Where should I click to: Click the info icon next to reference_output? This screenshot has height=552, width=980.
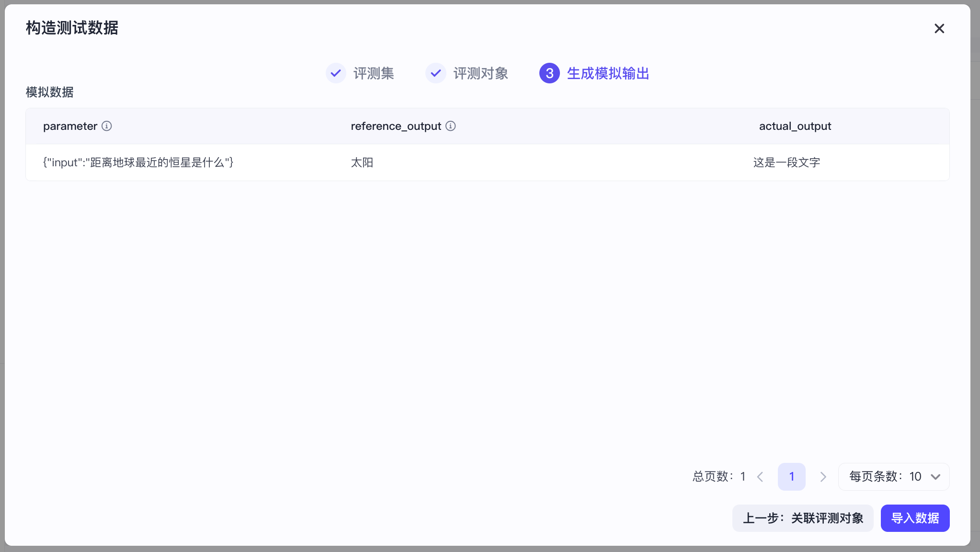[451, 126]
